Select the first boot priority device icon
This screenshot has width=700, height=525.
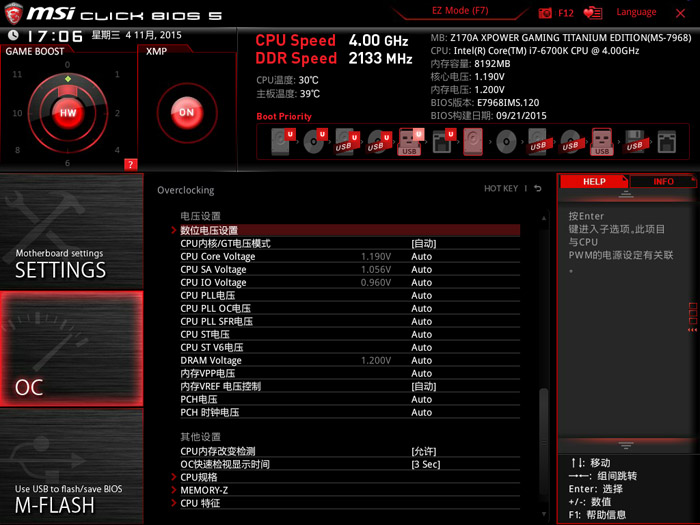[281, 141]
